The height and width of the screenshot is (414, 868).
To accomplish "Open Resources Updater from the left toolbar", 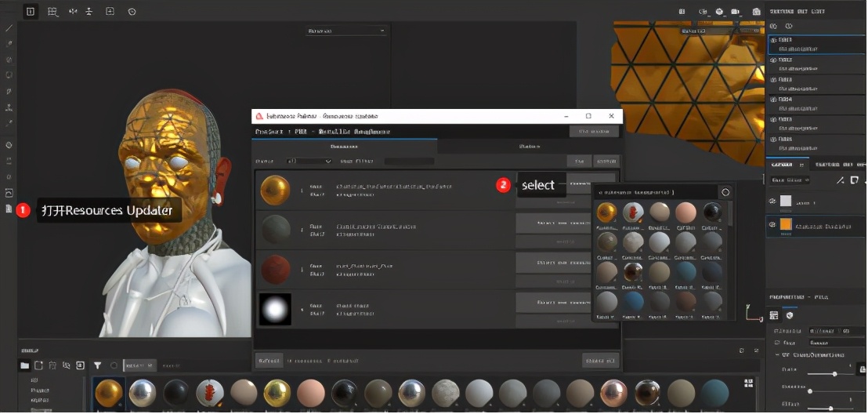I will (9, 209).
